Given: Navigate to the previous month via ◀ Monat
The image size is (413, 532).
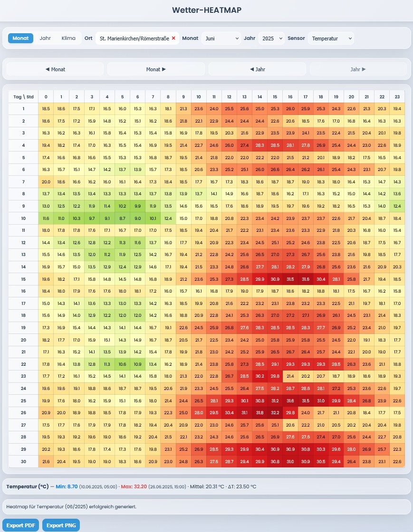Looking at the screenshot, I should click(56, 69).
